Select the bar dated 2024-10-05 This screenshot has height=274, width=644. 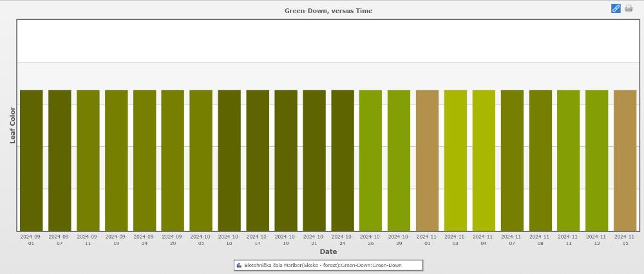point(201,160)
